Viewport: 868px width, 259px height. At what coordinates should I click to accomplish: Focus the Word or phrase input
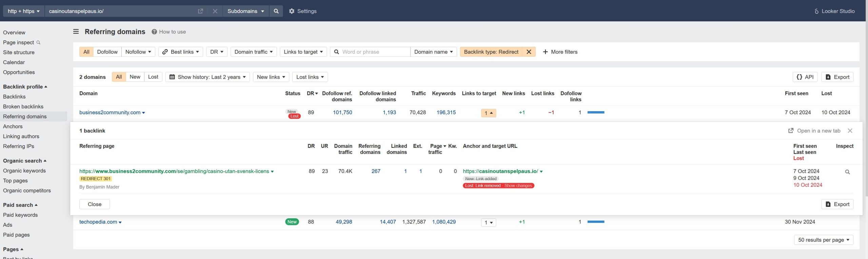point(370,52)
